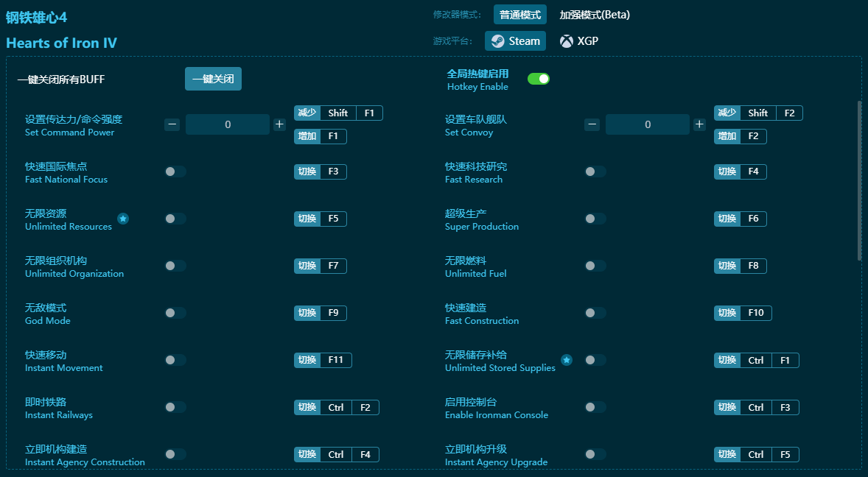Click the vertical scrollbar on the right
This screenshot has height=477, width=868.
(x=859, y=180)
